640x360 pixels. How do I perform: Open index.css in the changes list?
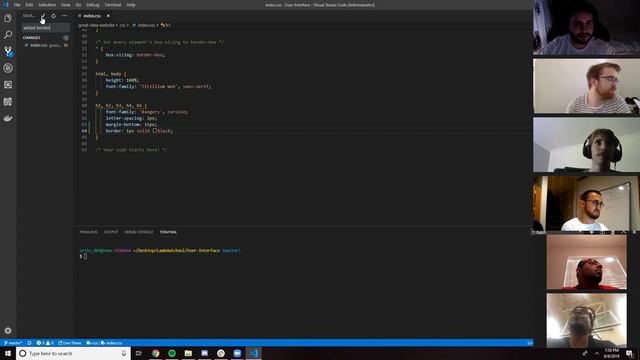(45, 45)
